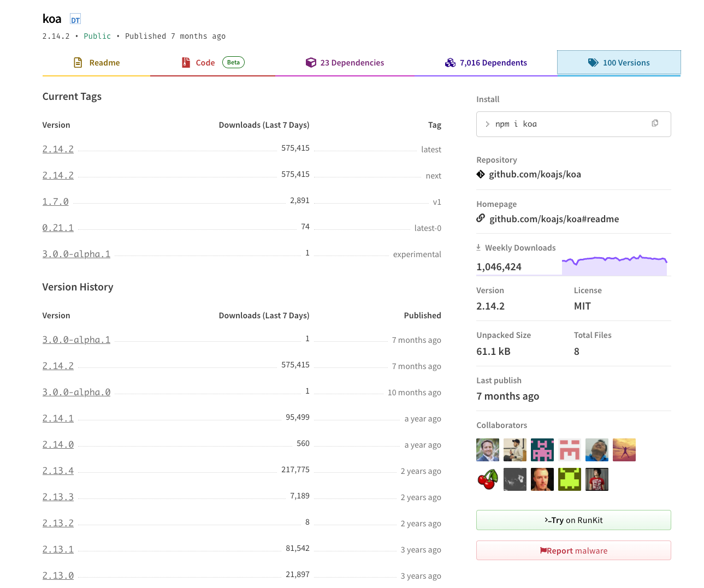Copy the npm install command
This screenshot has height=588, width=704.
[654, 123]
